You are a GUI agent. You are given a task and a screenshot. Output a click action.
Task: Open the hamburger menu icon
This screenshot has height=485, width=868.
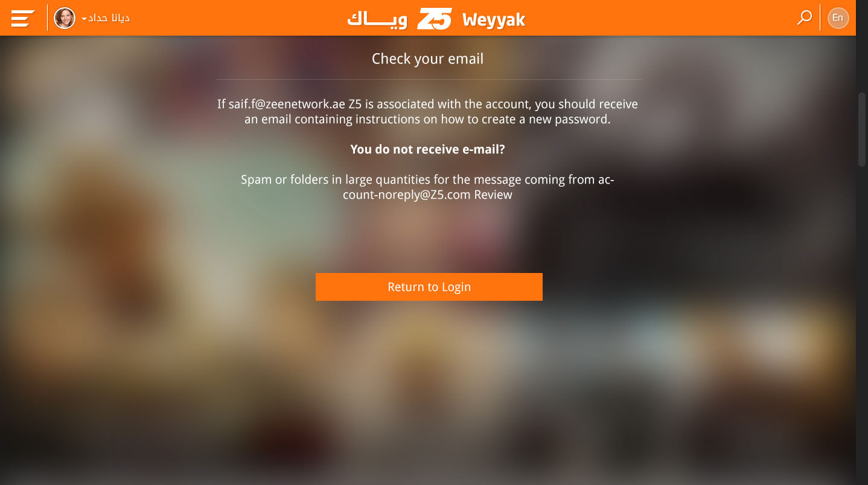tap(23, 18)
